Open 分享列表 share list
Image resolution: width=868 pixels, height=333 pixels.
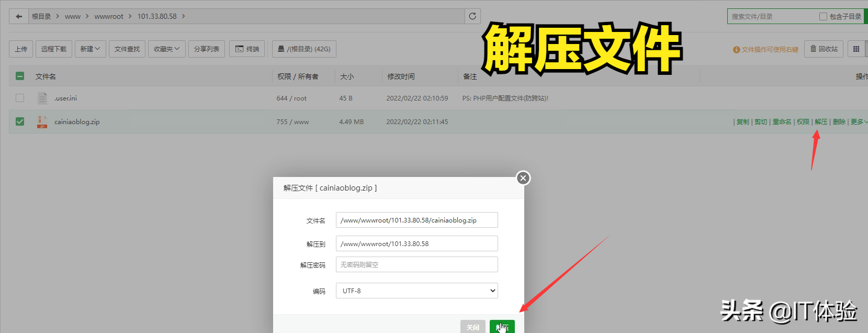pyautogui.click(x=207, y=49)
